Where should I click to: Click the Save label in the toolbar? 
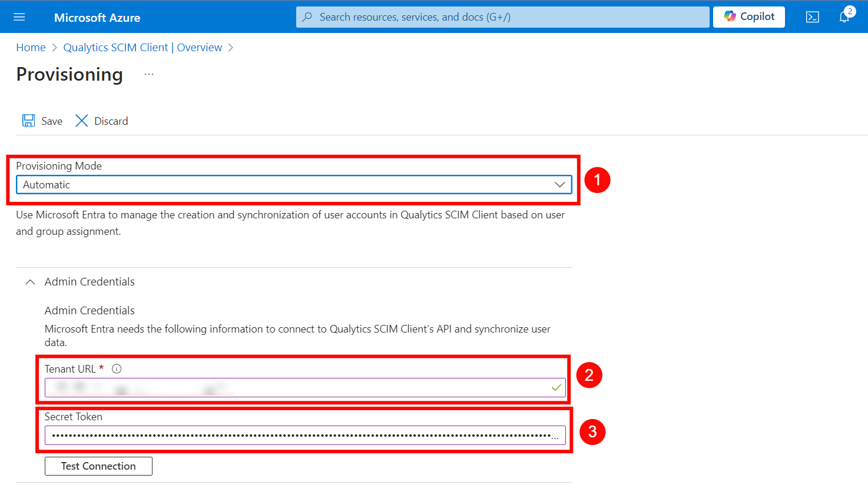pyautogui.click(x=52, y=121)
